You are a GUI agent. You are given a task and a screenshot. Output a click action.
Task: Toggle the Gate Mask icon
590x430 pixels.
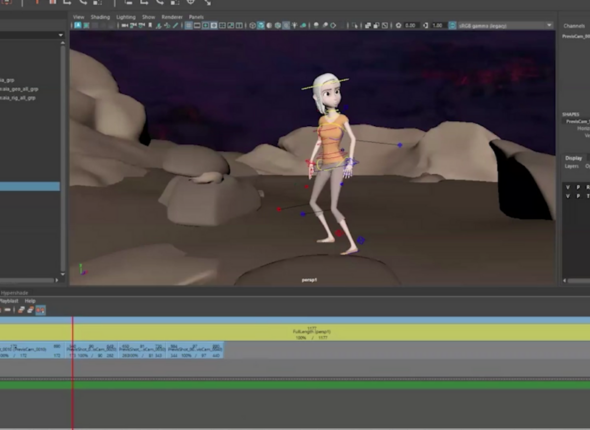214,26
